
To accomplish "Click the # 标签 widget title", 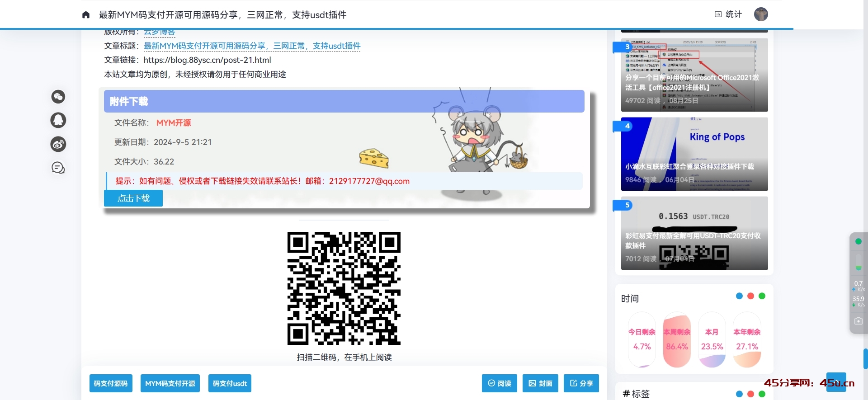I will point(636,394).
